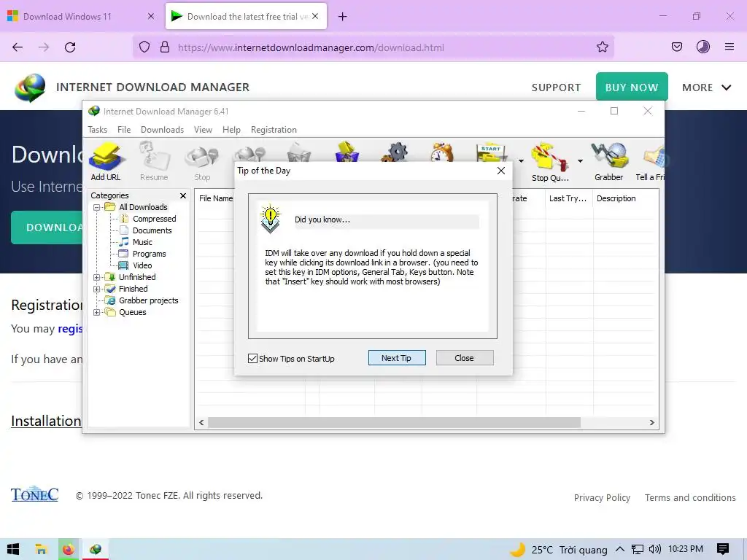The height and width of the screenshot is (560, 747).
Task: Click the BUY NOW button
Action: (x=632, y=87)
